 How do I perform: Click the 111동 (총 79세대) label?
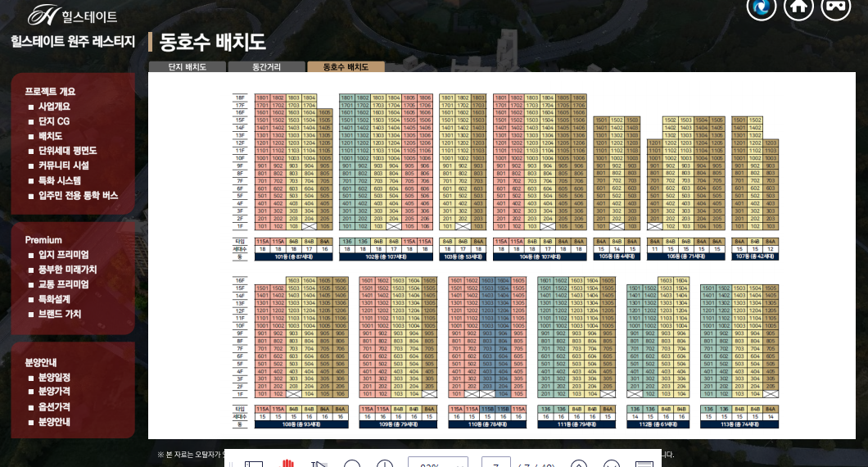576,425
